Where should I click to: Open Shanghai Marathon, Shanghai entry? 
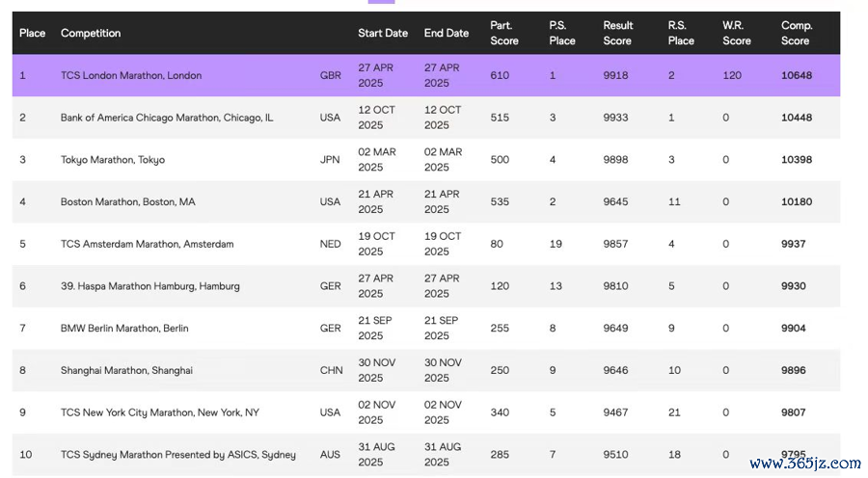tap(126, 371)
